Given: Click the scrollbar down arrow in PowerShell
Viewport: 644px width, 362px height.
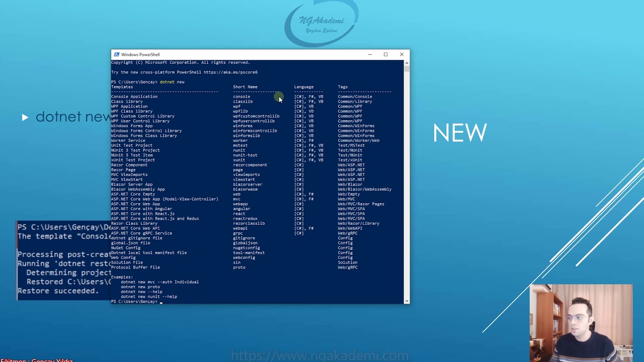Looking at the screenshot, I should click(407, 301).
